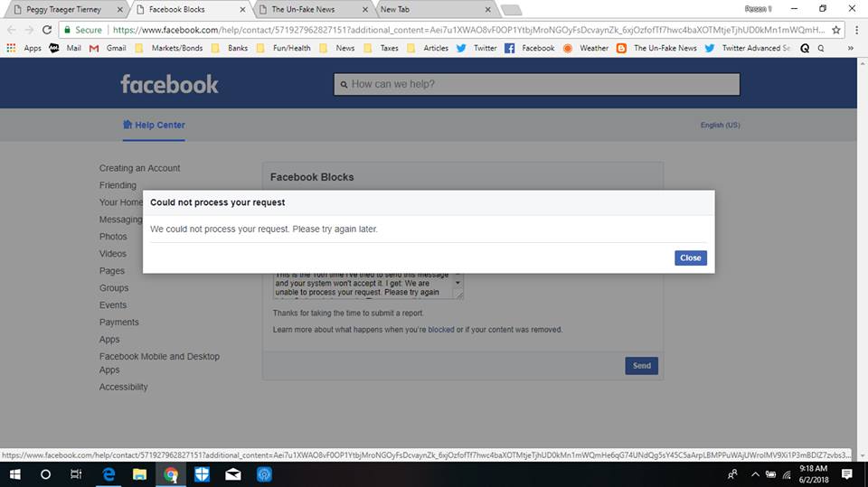Screen dimensions: 868x487
Task: Go forward using the browser forward arrow
Action: [29, 30]
